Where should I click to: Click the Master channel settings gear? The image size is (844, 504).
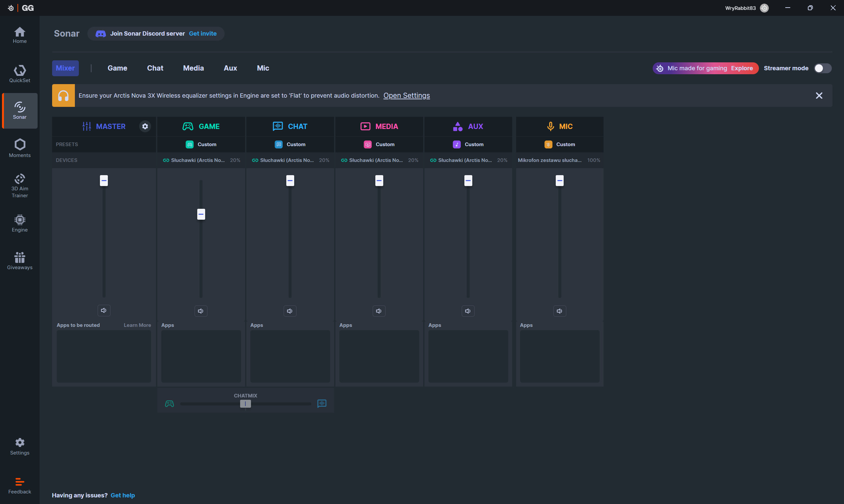click(x=145, y=126)
